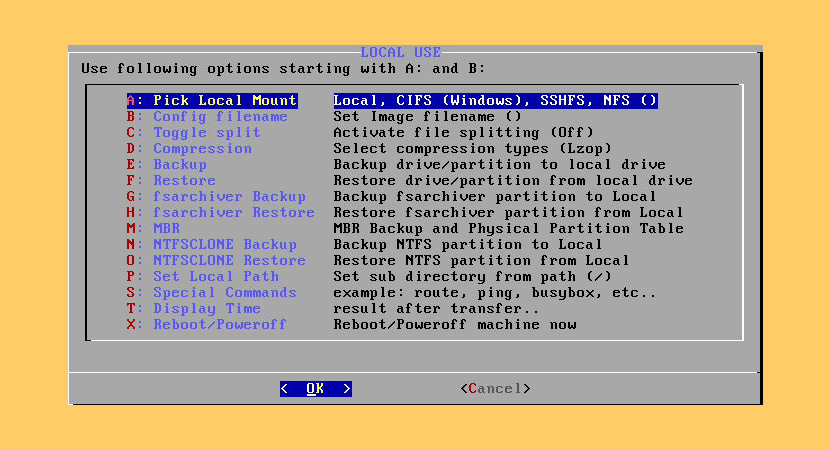Choose 'E: Backup' menu entry

coord(166,164)
